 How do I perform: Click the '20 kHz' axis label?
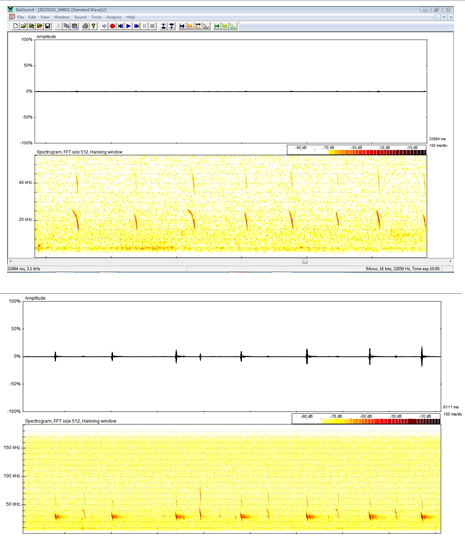(25, 219)
